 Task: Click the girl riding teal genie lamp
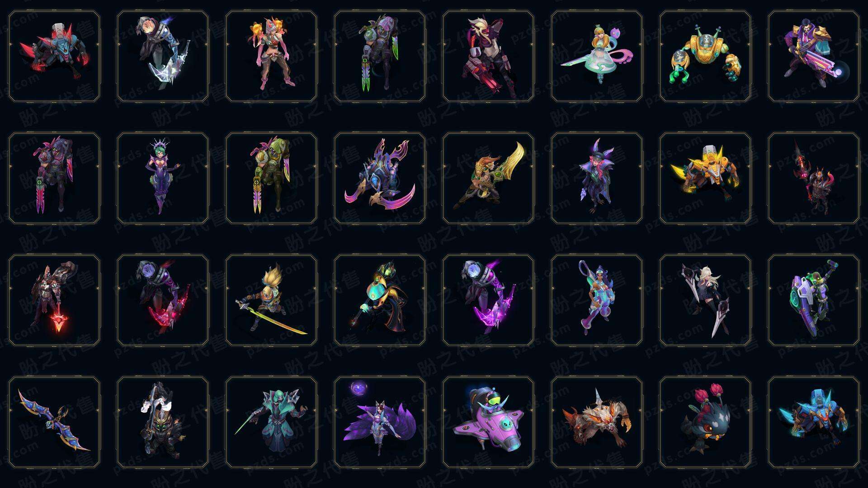coord(597,56)
